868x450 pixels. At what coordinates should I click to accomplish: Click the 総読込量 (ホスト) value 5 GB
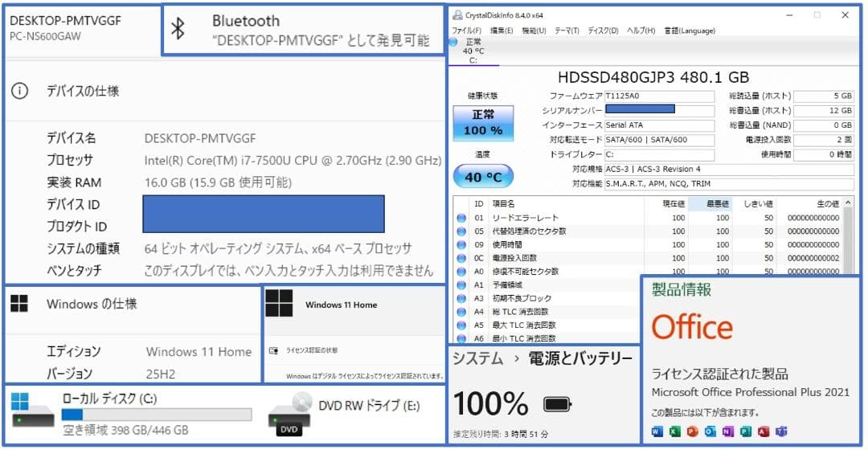pos(824,96)
